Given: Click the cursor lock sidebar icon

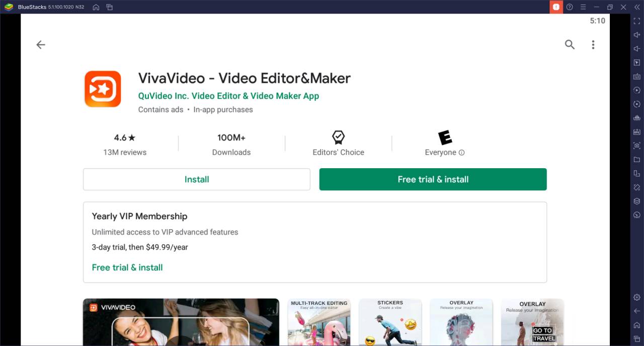Looking at the screenshot, I should 637,62.
